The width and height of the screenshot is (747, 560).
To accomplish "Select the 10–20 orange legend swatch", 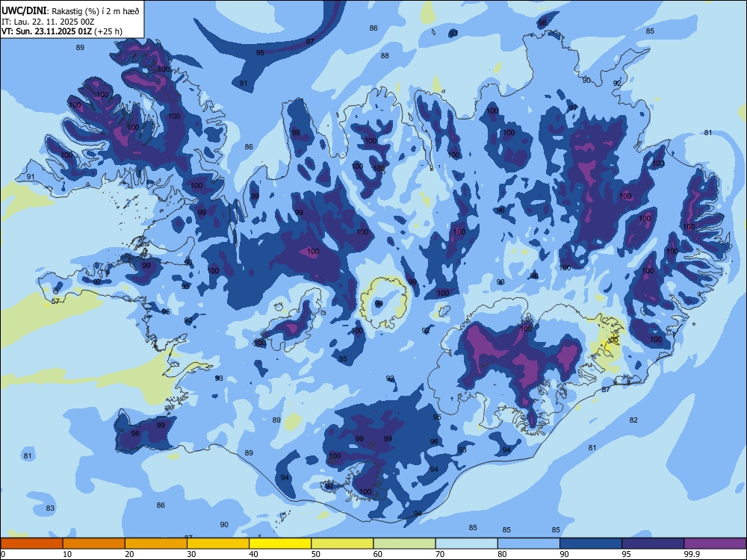I will (x=94, y=544).
